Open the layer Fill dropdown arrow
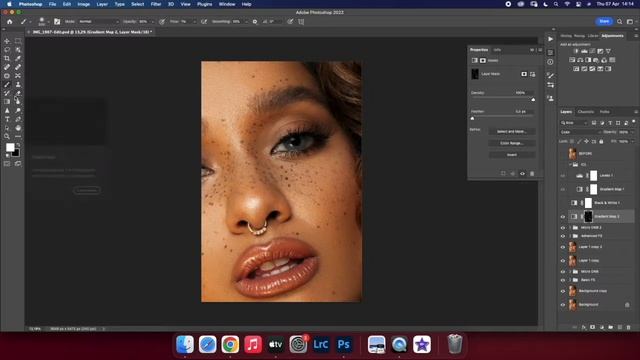The width and height of the screenshot is (640, 360). tap(632, 141)
